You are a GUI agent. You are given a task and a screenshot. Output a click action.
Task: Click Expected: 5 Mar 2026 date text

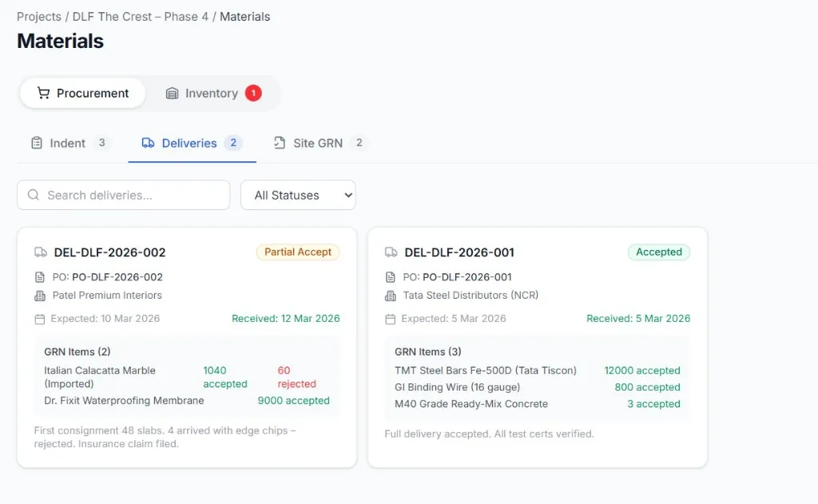click(454, 318)
